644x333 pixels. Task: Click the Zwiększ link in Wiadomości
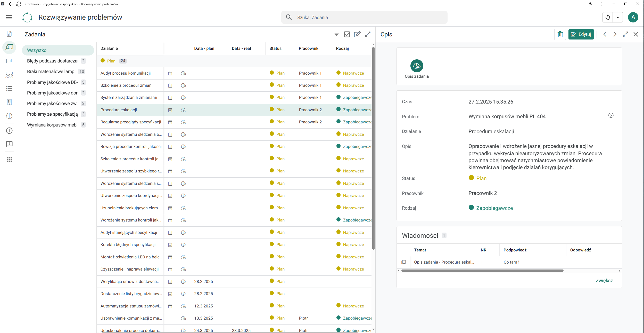(x=604, y=281)
